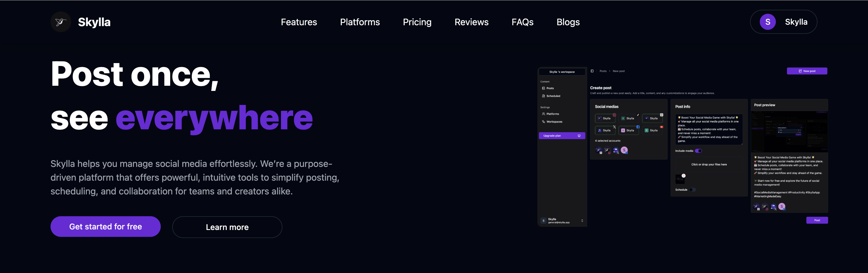Click the Posts document icon in the sidebar
The width and height of the screenshot is (868, 273).
click(544, 88)
